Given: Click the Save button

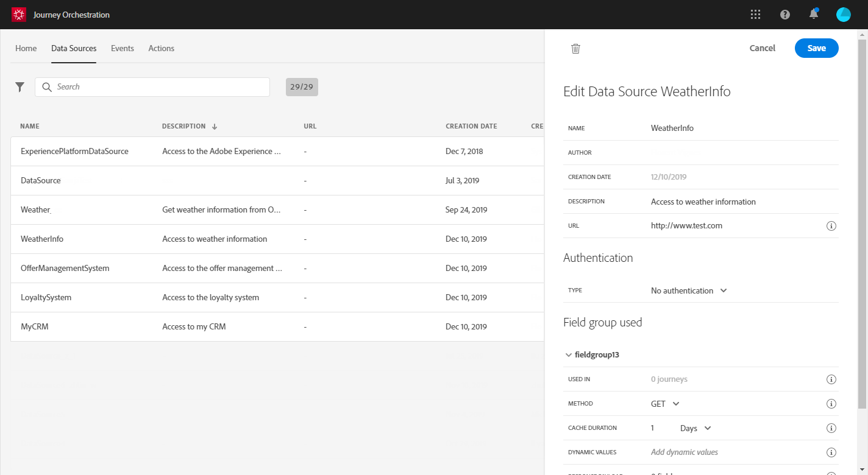Looking at the screenshot, I should [816, 48].
